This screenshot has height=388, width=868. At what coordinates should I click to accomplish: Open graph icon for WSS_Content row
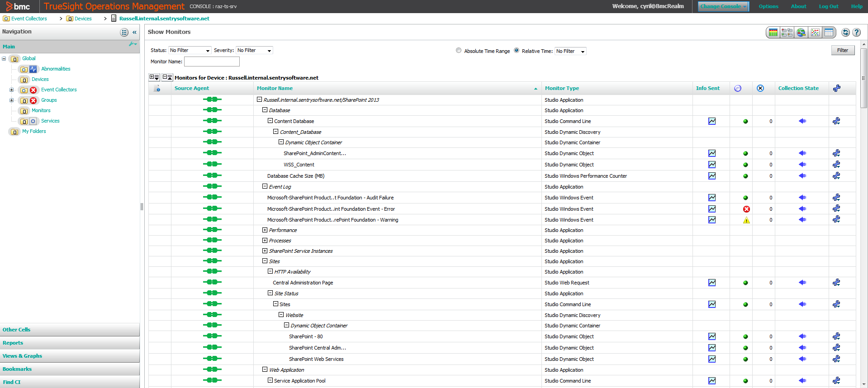pos(712,165)
